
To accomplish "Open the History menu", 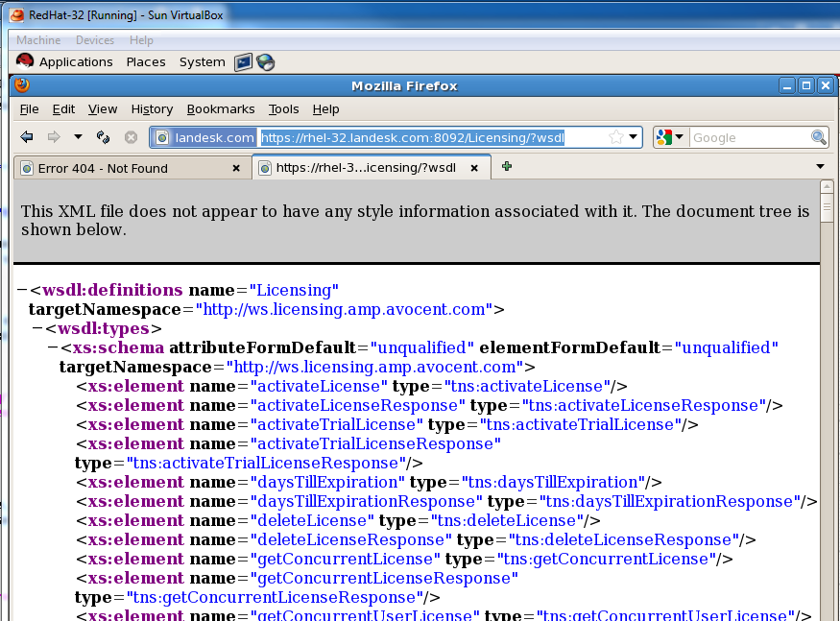I will coord(152,109).
